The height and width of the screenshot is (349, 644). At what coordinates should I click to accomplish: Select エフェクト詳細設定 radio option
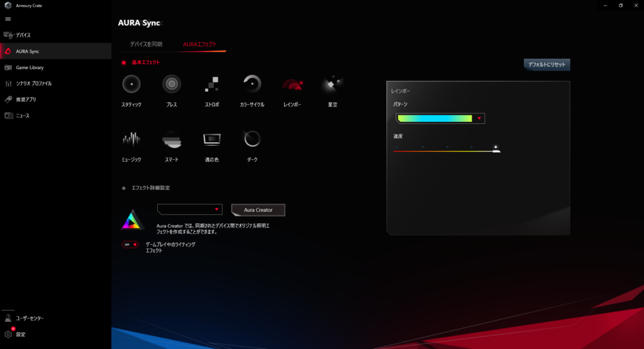[x=124, y=188]
